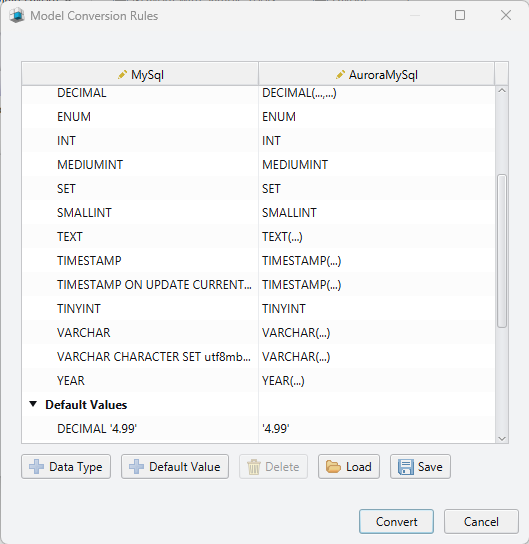Add a new Default Value rule
Image resolution: width=529 pixels, height=544 pixels.
point(175,467)
